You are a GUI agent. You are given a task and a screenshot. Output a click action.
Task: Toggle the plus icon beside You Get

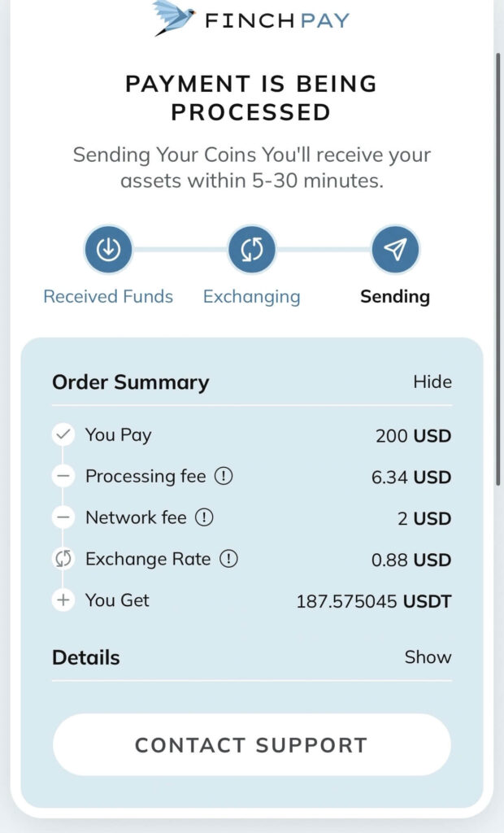point(63,600)
